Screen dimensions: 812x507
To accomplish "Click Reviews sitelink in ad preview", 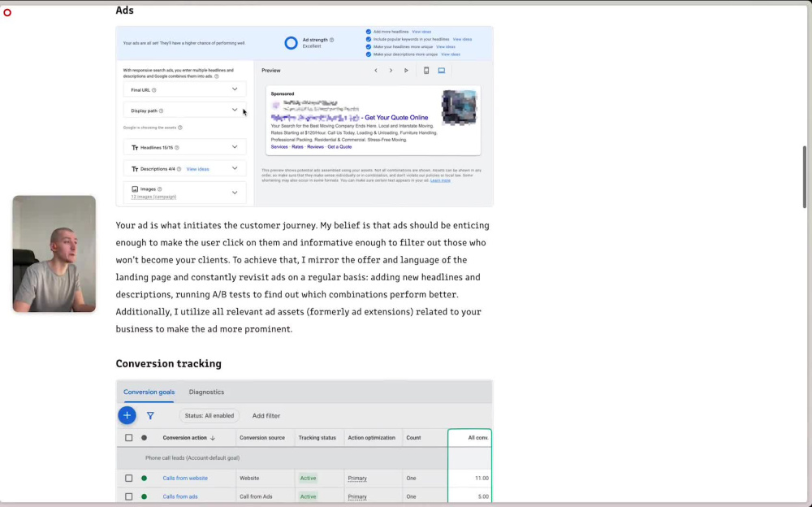I will [315, 147].
